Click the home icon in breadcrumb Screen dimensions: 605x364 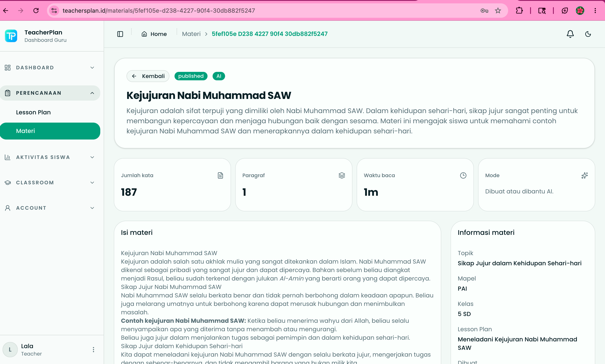point(144,34)
